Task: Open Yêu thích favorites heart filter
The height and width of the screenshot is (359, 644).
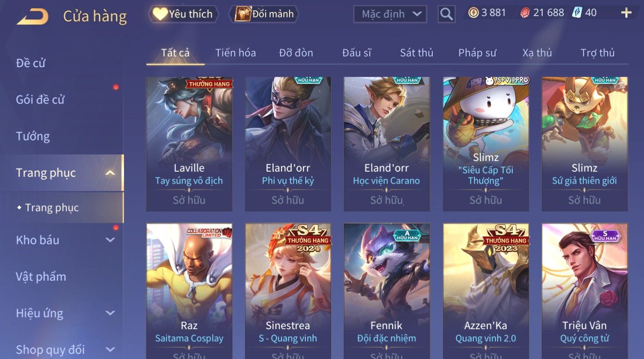Action: click(183, 14)
